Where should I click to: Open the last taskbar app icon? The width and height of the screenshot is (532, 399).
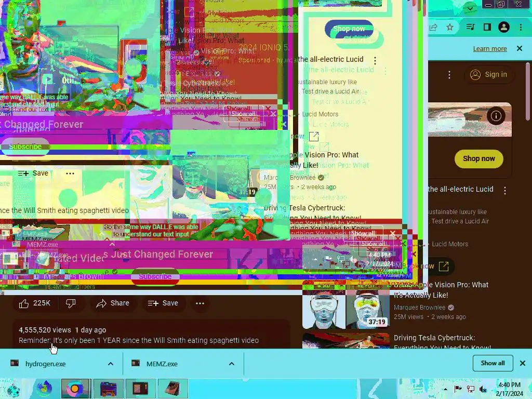click(172, 389)
